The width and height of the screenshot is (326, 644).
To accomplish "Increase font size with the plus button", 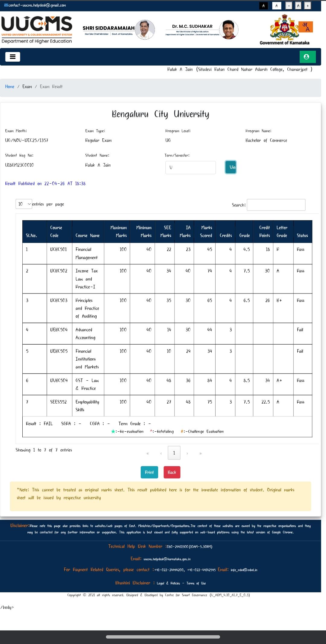I will pyautogui.click(x=308, y=6).
